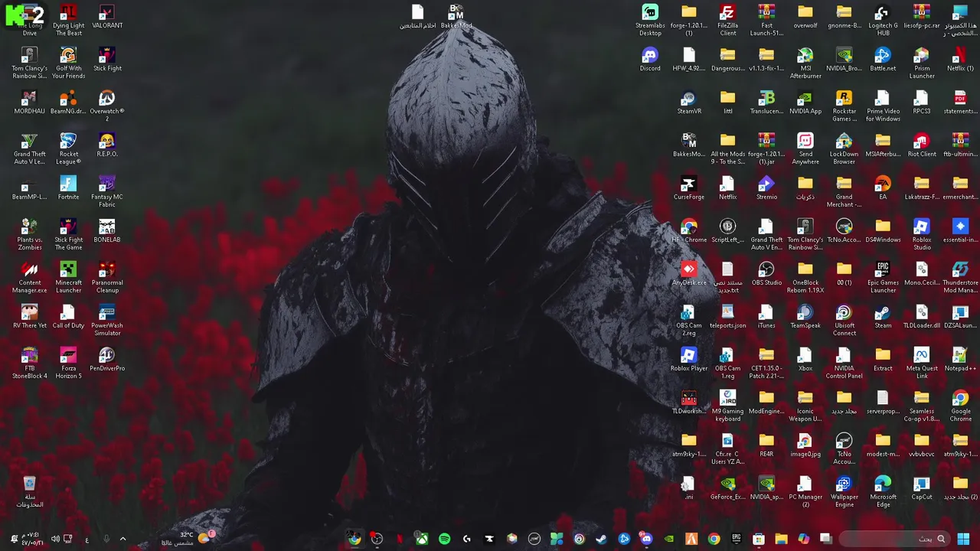Viewport: 980px width, 551px height.
Task: Select the Send Anywhere shortcut
Action: pos(805,149)
